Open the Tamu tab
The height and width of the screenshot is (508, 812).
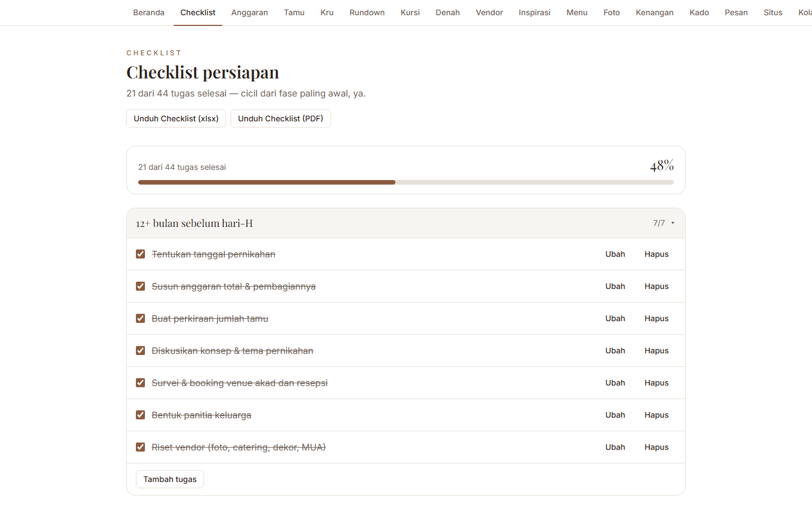(294, 12)
